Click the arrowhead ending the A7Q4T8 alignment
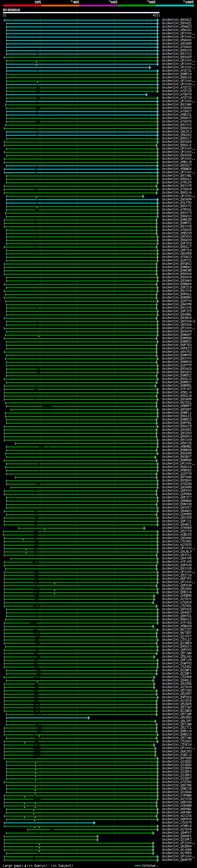The height and width of the screenshot is (868, 197). 147,95
